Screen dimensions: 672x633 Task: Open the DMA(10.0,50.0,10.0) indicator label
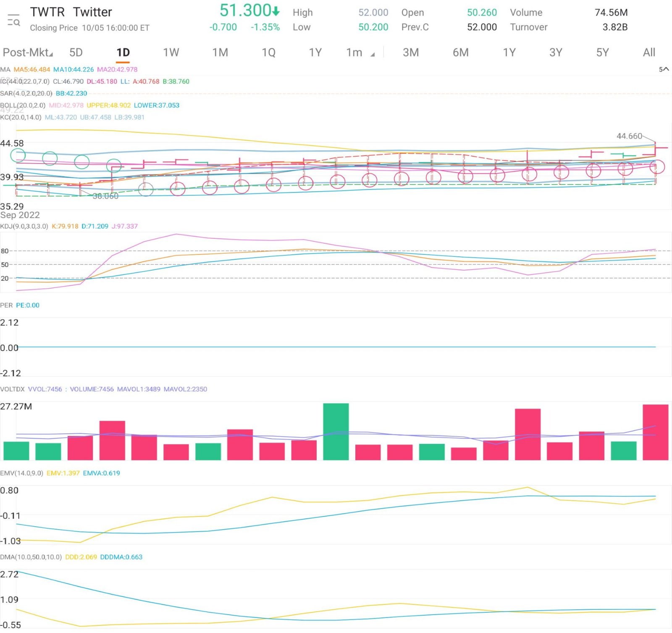(31, 557)
